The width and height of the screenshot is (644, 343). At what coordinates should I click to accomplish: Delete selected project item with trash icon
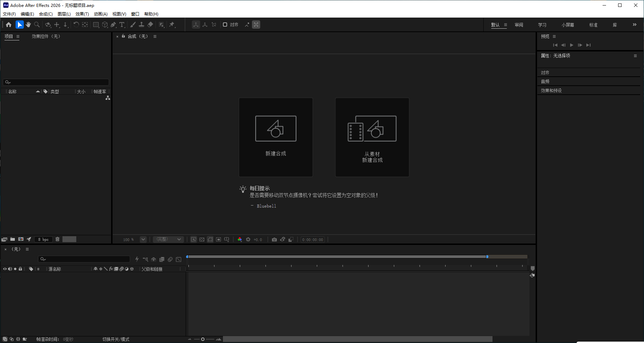[57, 239]
